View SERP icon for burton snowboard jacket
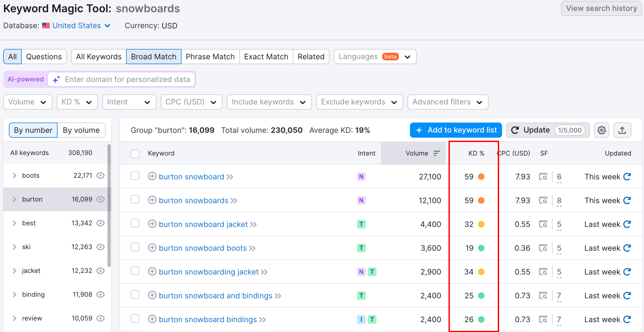Screen dimensions: 644x332 click(543, 224)
